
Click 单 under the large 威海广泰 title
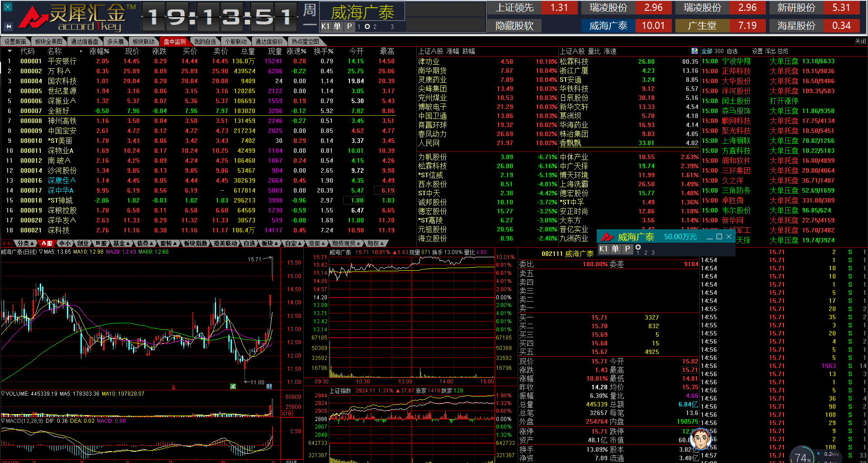337,27
